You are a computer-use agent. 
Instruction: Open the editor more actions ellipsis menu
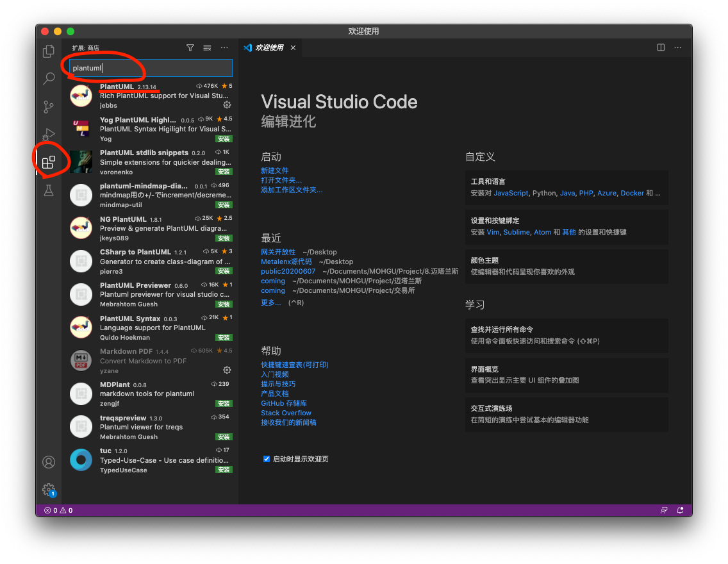point(677,47)
